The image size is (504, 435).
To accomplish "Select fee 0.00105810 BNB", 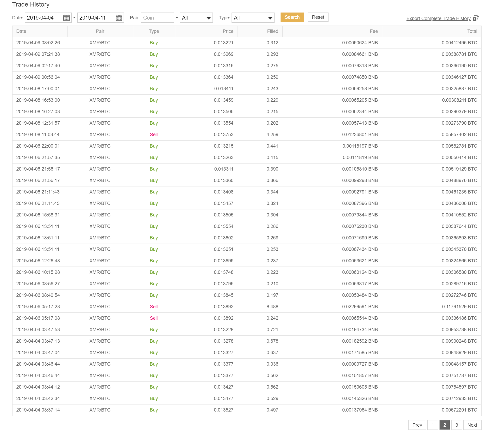I will pyautogui.click(x=360, y=169).
